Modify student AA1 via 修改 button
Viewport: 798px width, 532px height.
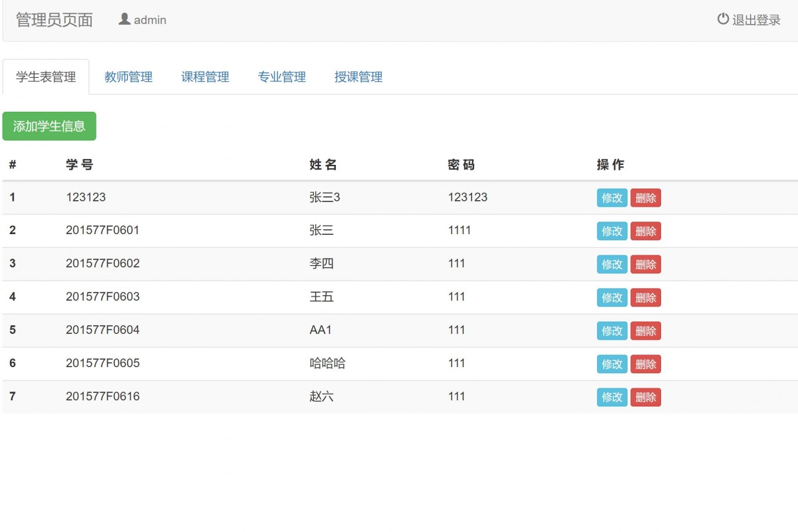point(611,331)
